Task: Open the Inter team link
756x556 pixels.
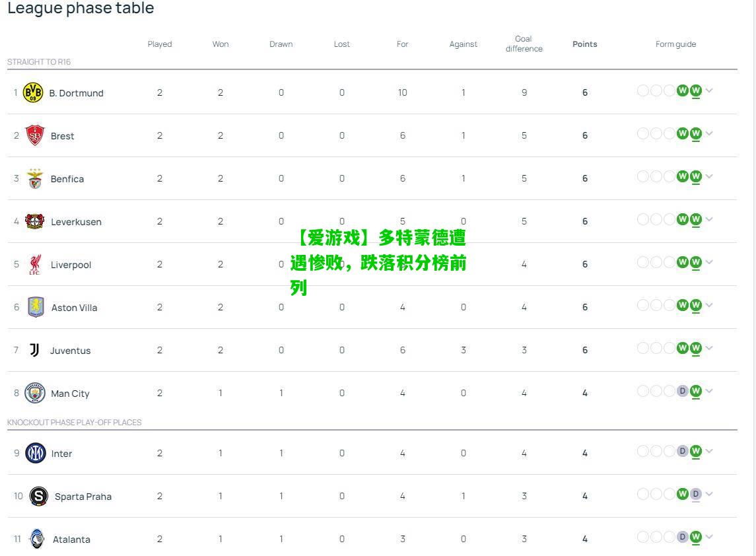Action: 61,454
